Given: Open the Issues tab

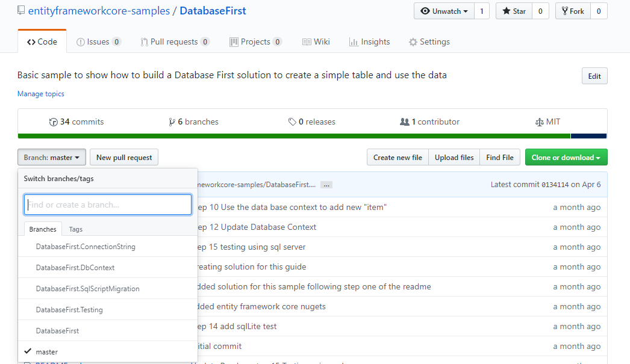Looking at the screenshot, I should [98, 42].
